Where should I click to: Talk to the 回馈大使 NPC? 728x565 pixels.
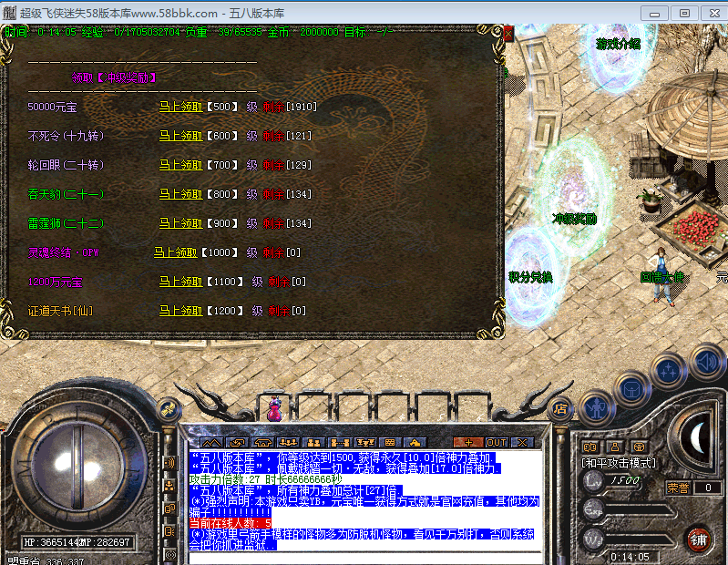(x=662, y=279)
